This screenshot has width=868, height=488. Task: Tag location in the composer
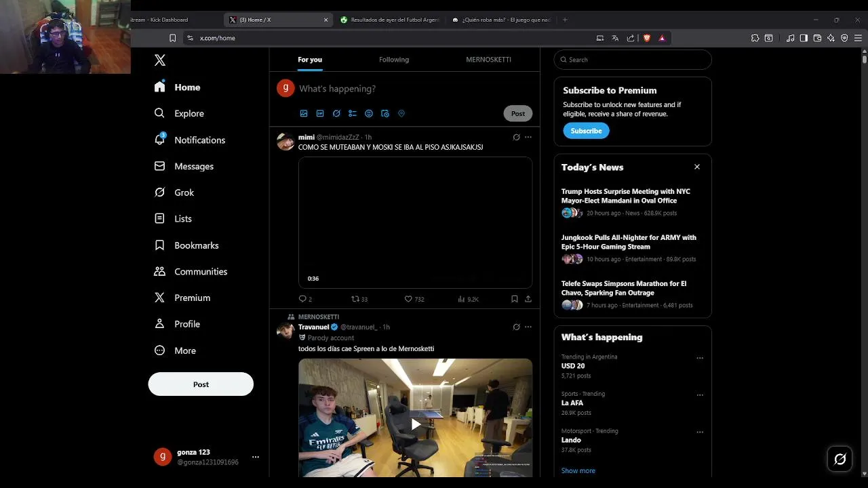401,113
